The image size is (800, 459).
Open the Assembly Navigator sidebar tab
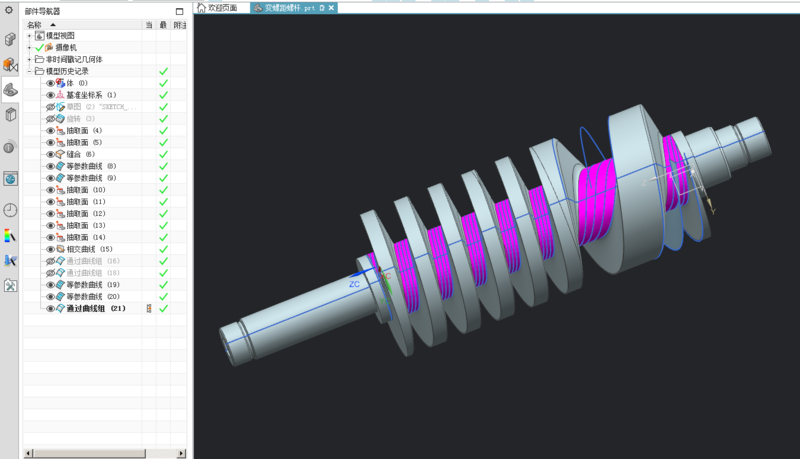[10, 39]
